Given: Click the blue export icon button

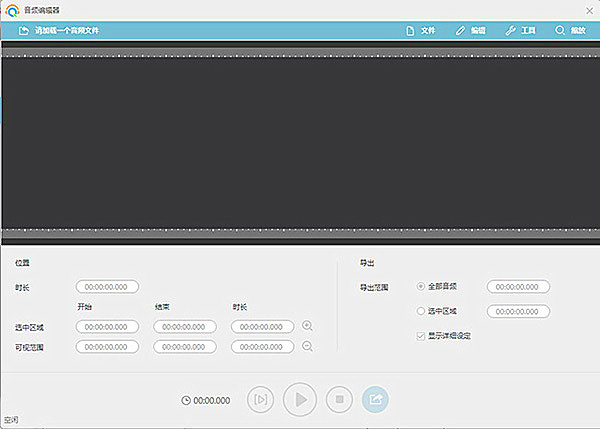Looking at the screenshot, I should 376,400.
